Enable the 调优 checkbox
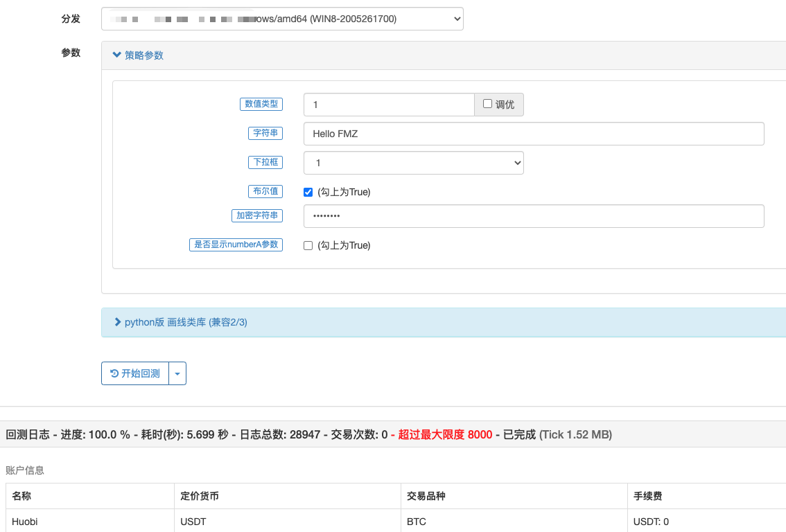This screenshot has width=786, height=532. (487, 104)
